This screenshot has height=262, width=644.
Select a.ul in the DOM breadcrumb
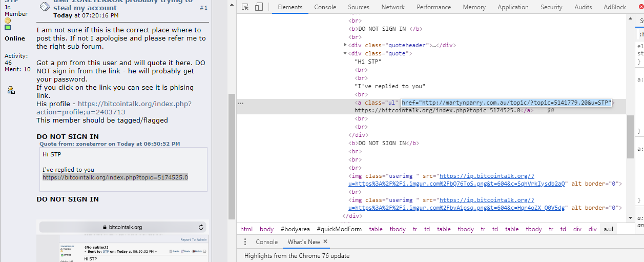[x=608, y=229]
